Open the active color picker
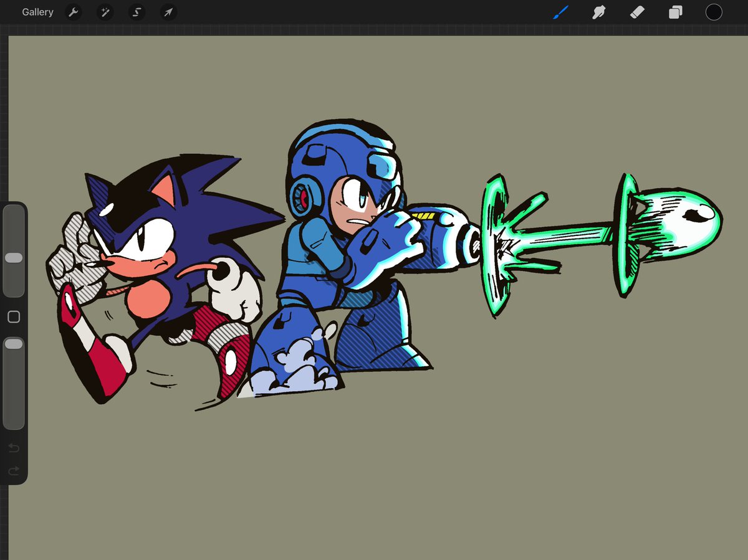Screen dimensions: 748x560 pyautogui.click(x=714, y=12)
